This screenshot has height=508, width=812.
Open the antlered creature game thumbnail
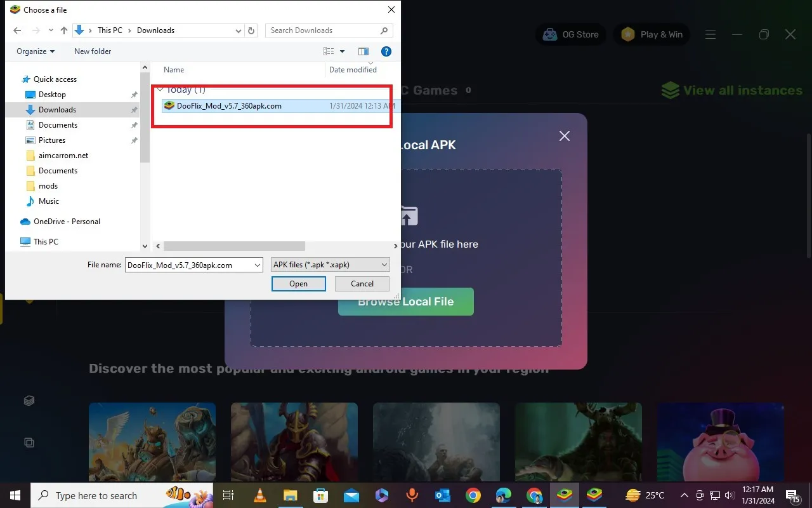[579, 442]
